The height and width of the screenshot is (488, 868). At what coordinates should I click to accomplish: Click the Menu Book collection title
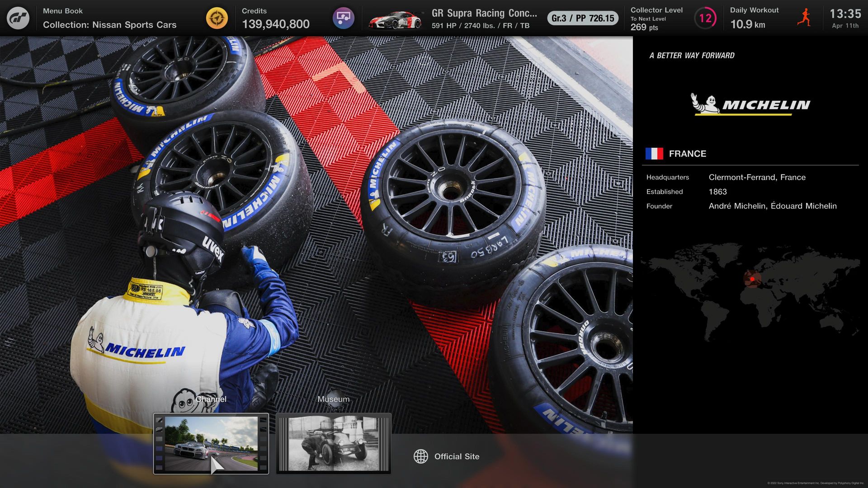coord(109,25)
